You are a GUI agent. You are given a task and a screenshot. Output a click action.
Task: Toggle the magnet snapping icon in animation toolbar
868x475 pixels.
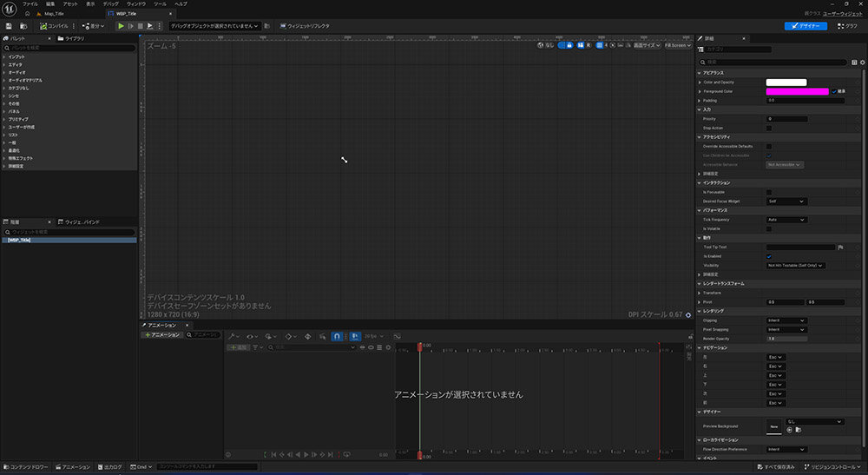pyautogui.click(x=337, y=335)
